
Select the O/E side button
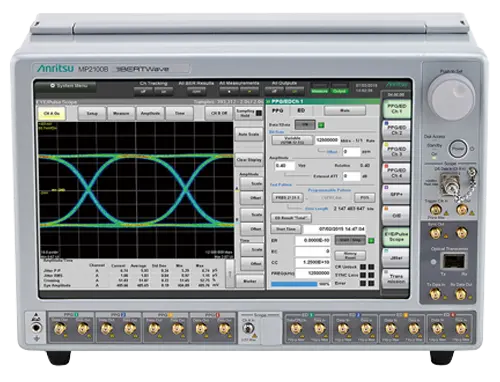click(396, 216)
